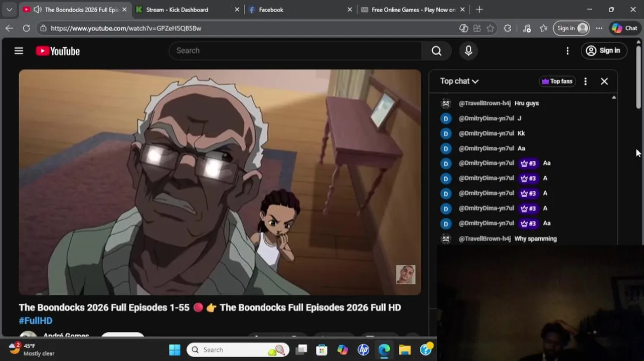Close the Kick Dashboard tab
The height and width of the screenshot is (361, 644).
237,10
